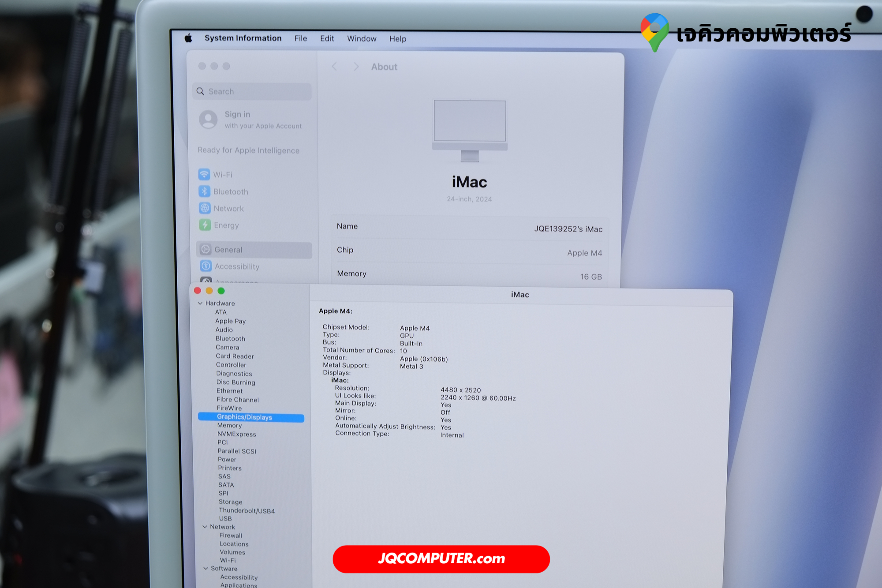Open the Edit menu

coord(327,39)
